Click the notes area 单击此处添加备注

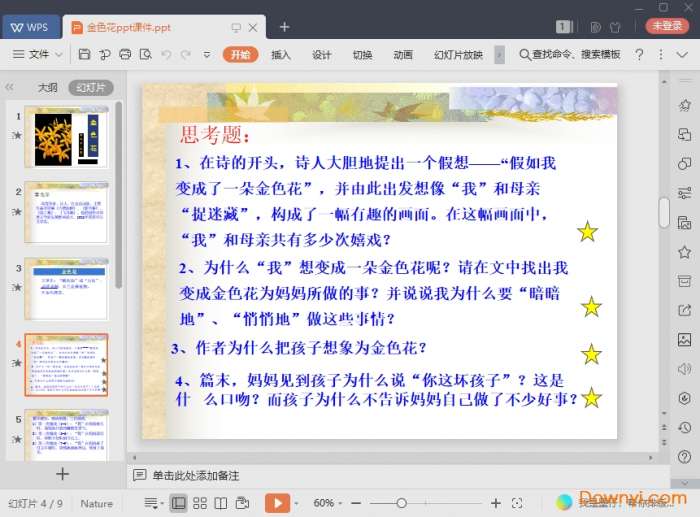196,475
